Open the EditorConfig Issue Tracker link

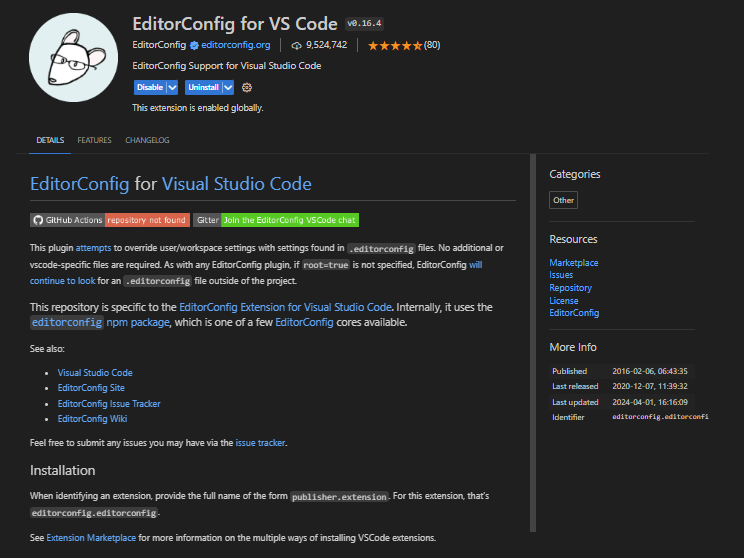tap(109, 404)
